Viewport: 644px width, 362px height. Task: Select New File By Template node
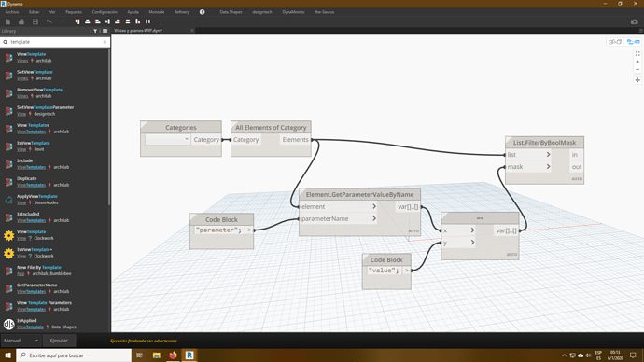click(38, 267)
